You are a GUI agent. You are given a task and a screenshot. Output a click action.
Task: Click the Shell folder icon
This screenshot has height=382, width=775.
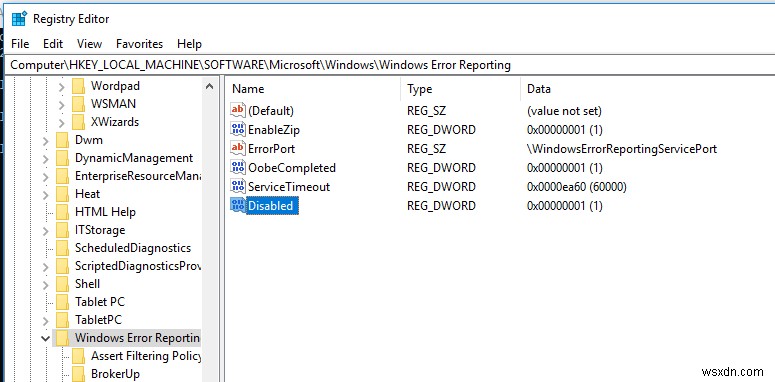point(63,284)
